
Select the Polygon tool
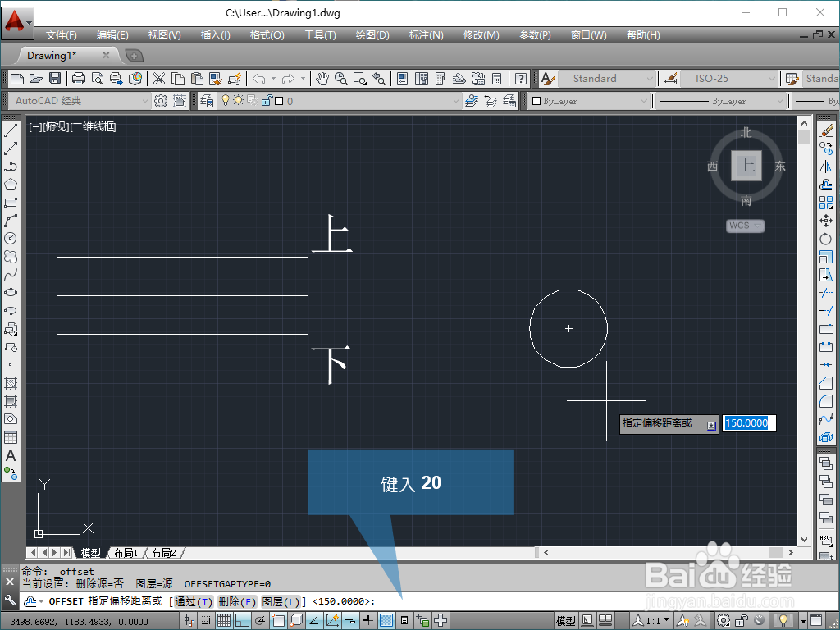point(11,182)
